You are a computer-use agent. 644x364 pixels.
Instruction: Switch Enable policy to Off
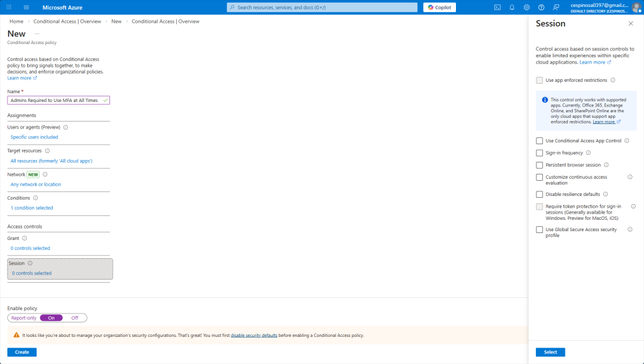75,318
